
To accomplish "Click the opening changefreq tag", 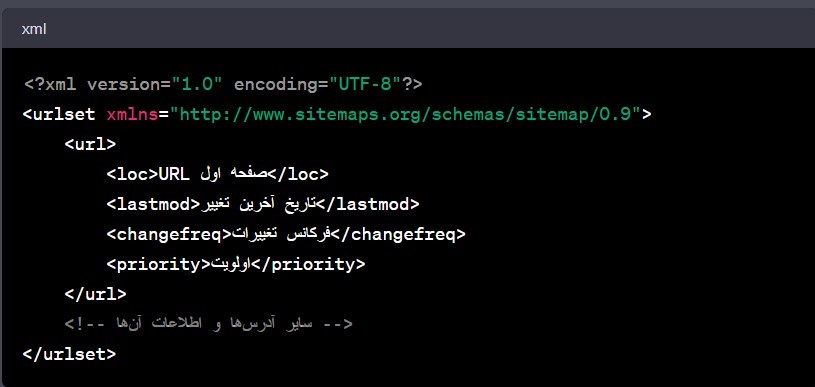I will (168, 235).
